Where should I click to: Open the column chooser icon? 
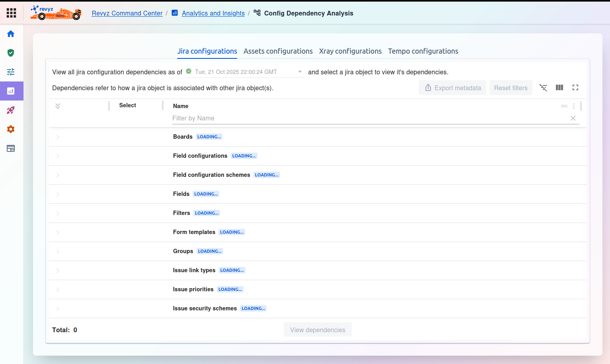pos(559,87)
